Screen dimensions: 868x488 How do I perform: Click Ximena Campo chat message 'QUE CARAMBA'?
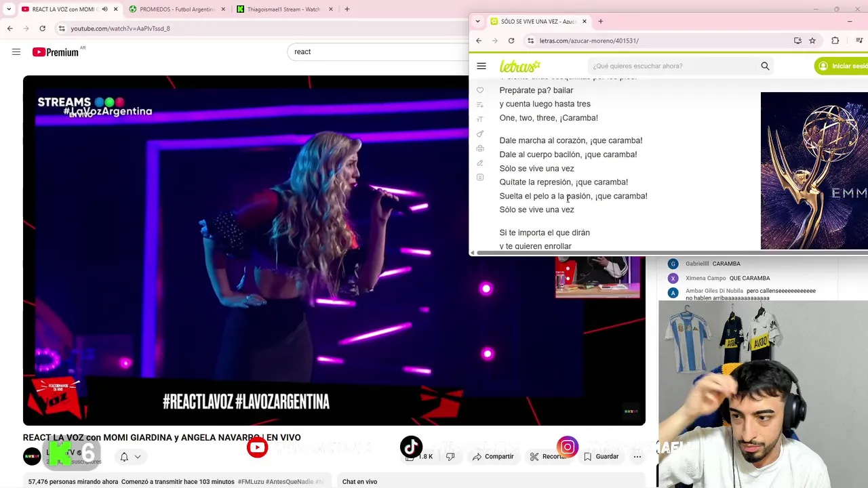click(x=749, y=279)
